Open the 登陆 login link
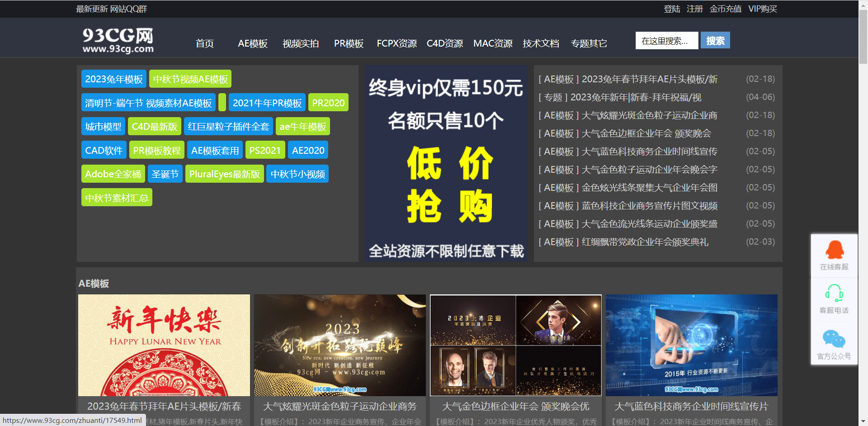This screenshot has width=868, height=426. 672,9
